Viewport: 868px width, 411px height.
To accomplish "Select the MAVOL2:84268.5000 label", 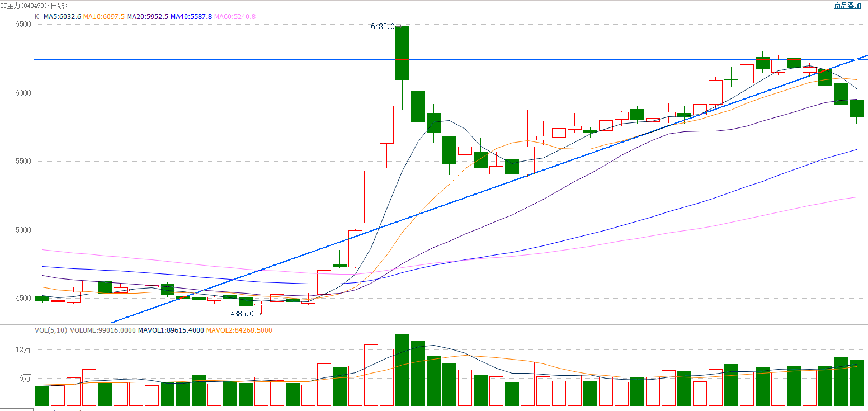I will click(x=239, y=330).
